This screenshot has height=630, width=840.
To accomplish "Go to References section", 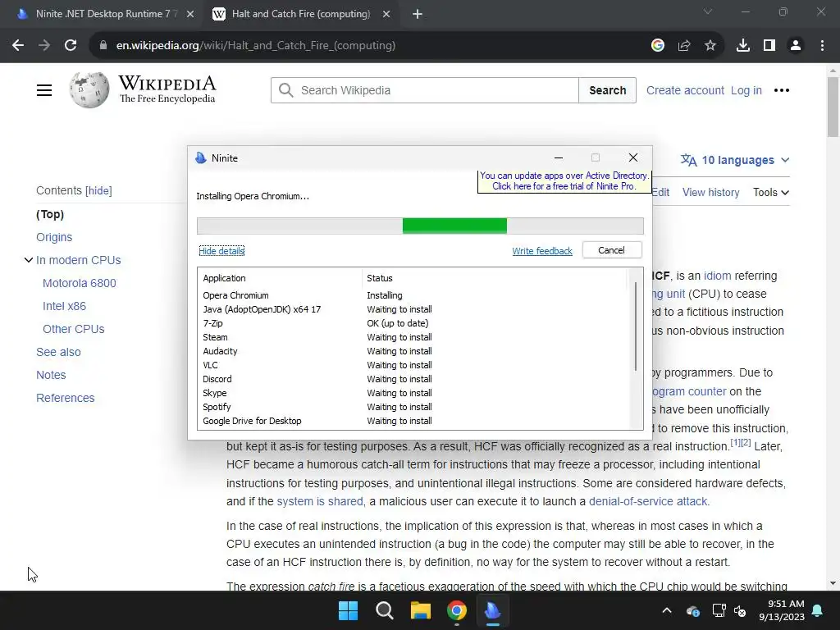I will click(x=66, y=398).
